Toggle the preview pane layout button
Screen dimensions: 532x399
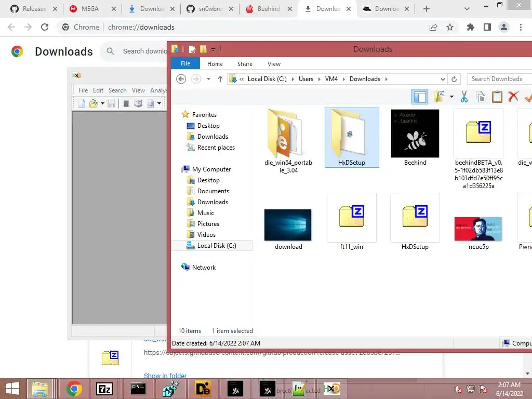point(420,97)
